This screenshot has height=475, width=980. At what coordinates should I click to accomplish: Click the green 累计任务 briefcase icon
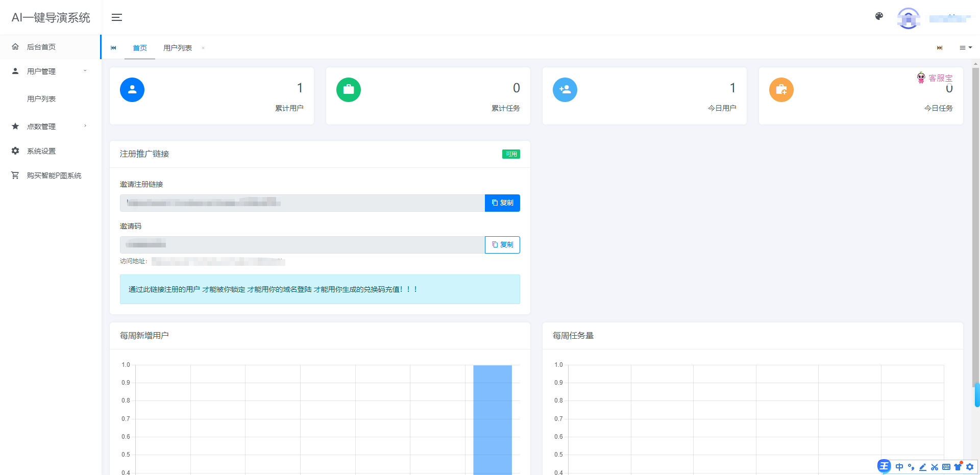(349, 90)
